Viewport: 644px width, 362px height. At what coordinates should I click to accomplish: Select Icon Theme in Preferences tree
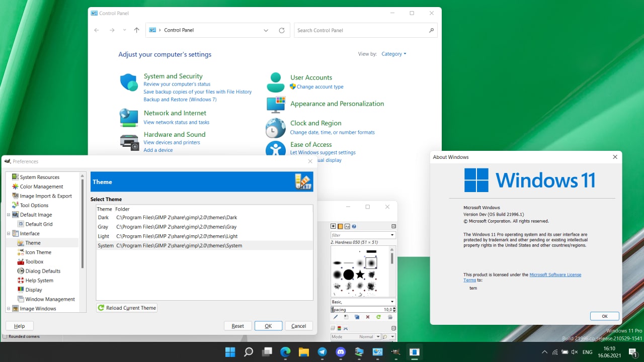coord(38,252)
